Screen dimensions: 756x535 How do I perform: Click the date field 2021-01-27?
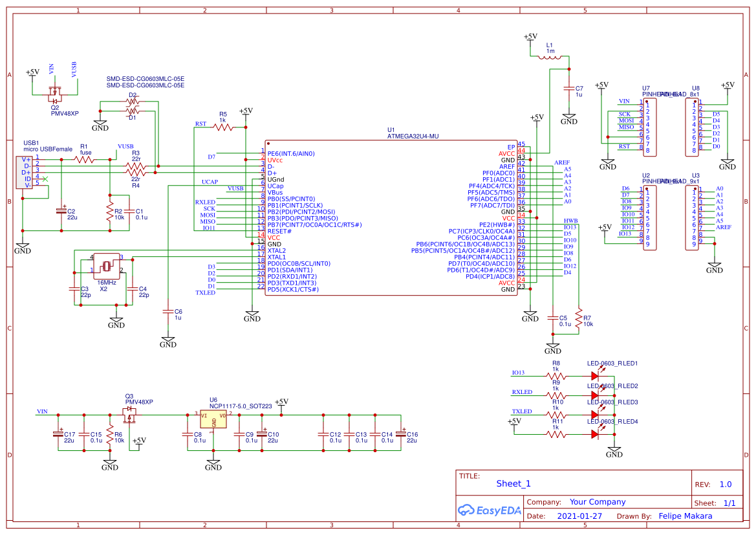579,516
